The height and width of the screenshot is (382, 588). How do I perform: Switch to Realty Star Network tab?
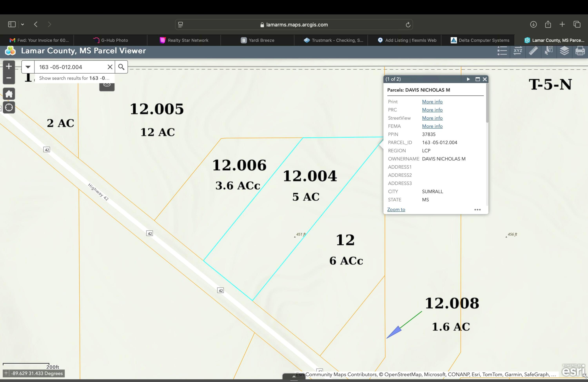point(184,40)
